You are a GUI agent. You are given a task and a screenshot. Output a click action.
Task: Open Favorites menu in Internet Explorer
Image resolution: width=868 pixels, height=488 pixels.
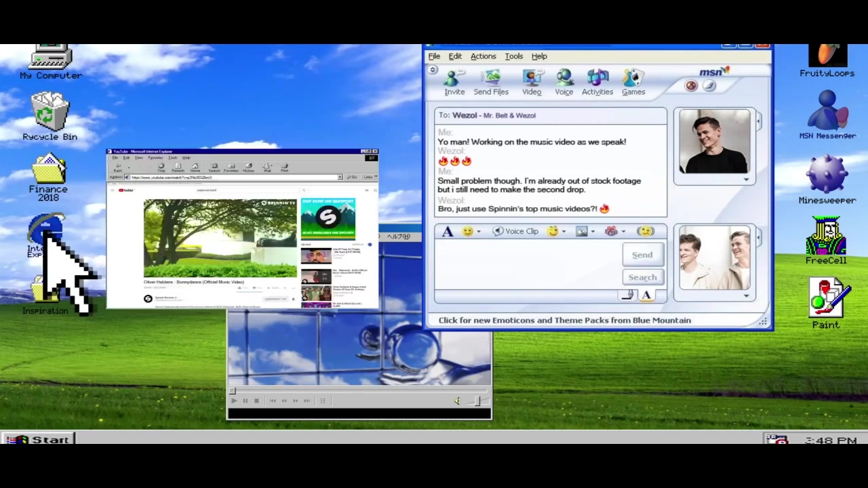tap(155, 158)
